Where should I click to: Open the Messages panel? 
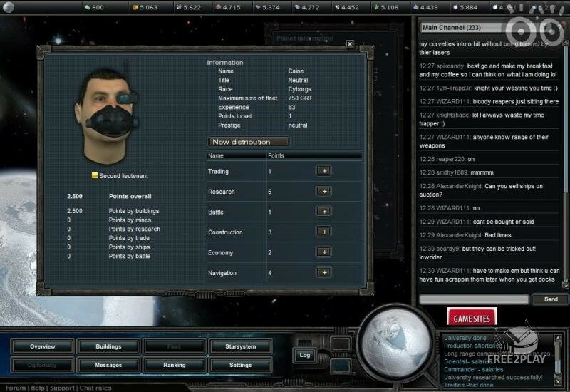[108, 365]
